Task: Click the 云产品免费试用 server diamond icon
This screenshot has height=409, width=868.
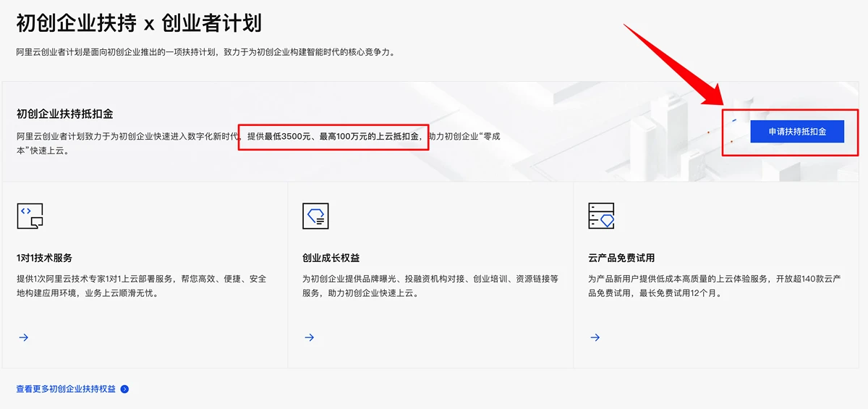Action: point(601,216)
